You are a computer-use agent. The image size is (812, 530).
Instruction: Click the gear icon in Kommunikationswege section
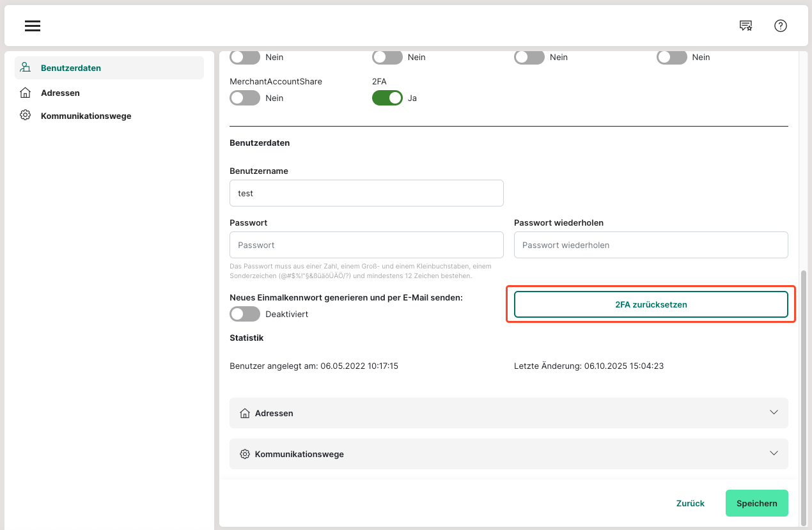(x=244, y=454)
